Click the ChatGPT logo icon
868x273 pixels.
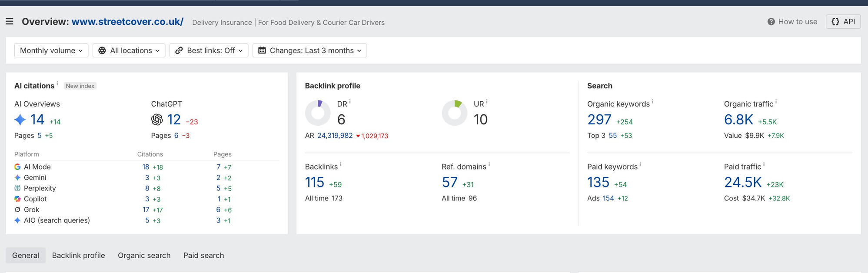coord(157,120)
